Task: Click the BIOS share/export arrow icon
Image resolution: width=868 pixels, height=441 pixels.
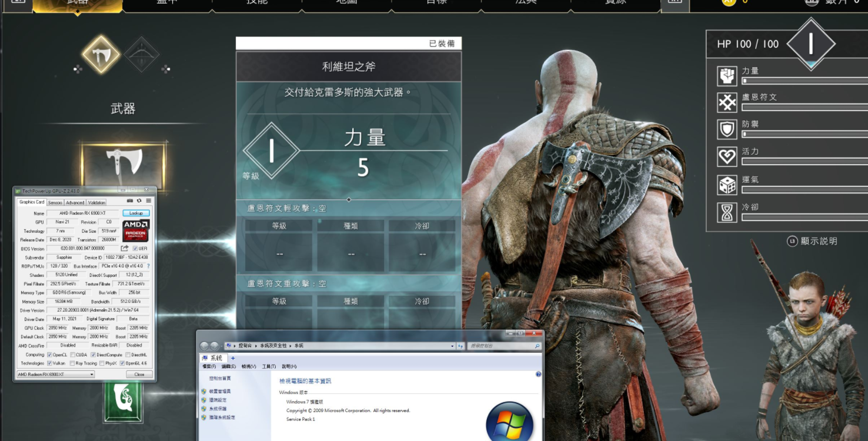Action: 125,249
